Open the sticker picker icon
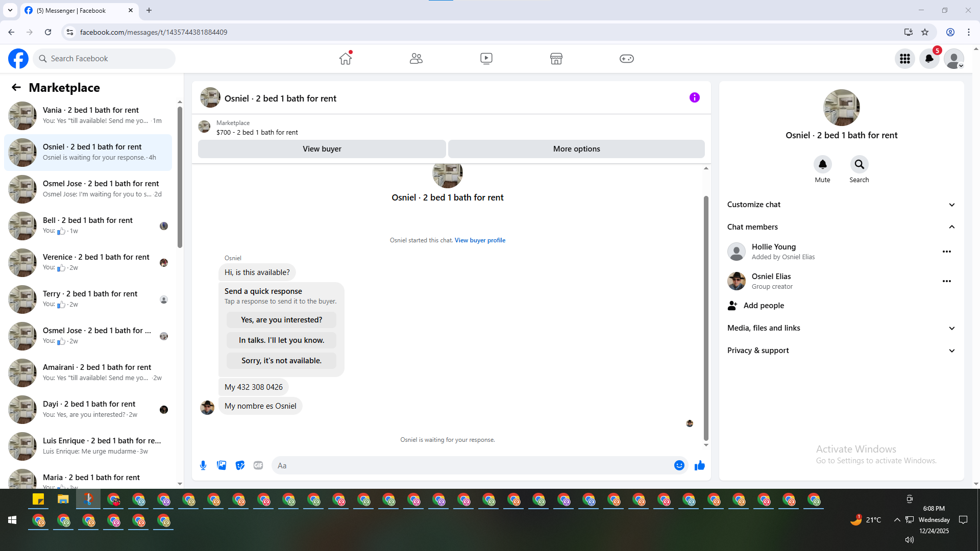Image resolution: width=980 pixels, height=551 pixels. [x=240, y=465]
